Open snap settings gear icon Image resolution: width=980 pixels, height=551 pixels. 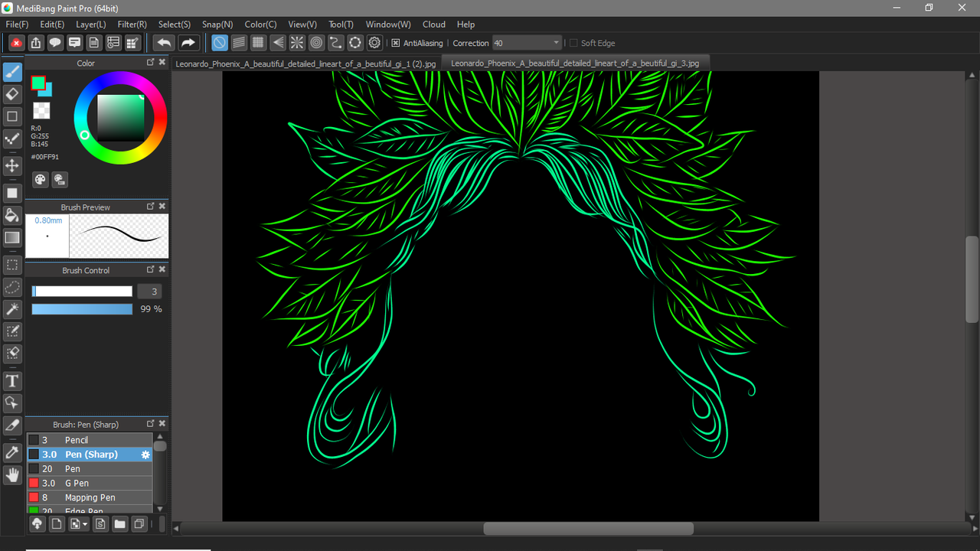click(x=374, y=43)
